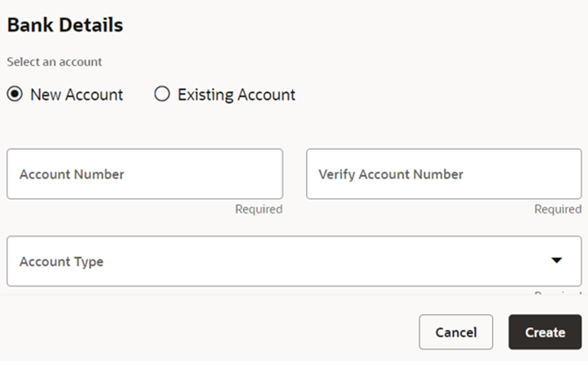Click the Account Number input field
The height and width of the screenshot is (365, 588).
click(x=144, y=174)
